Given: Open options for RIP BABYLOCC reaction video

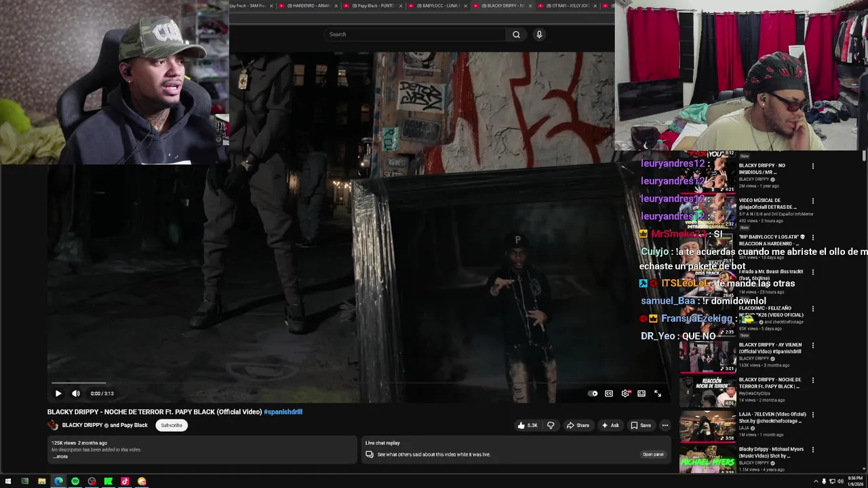Looking at the screenshot, I should point(812,238).
